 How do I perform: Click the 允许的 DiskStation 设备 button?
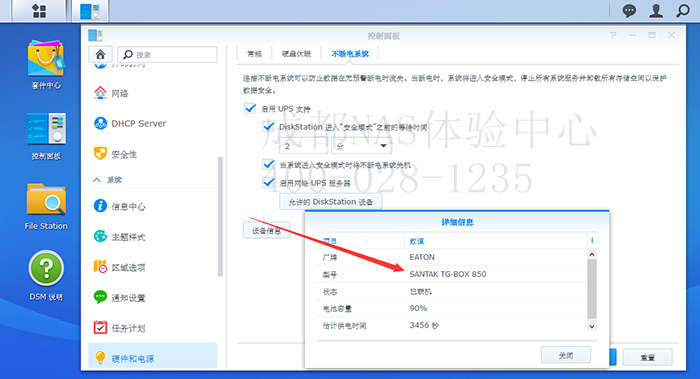pos(330,202)
